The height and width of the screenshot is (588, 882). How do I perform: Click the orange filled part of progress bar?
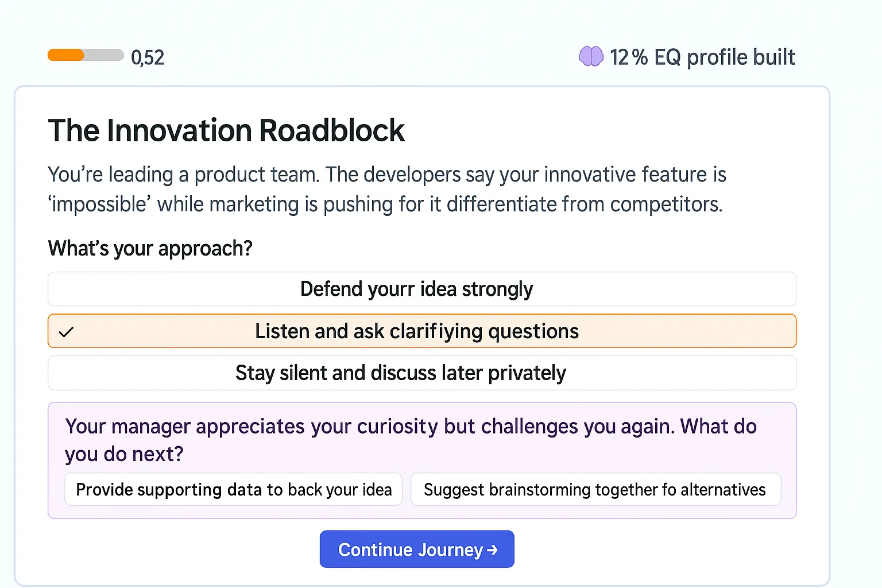coord(65,55)
